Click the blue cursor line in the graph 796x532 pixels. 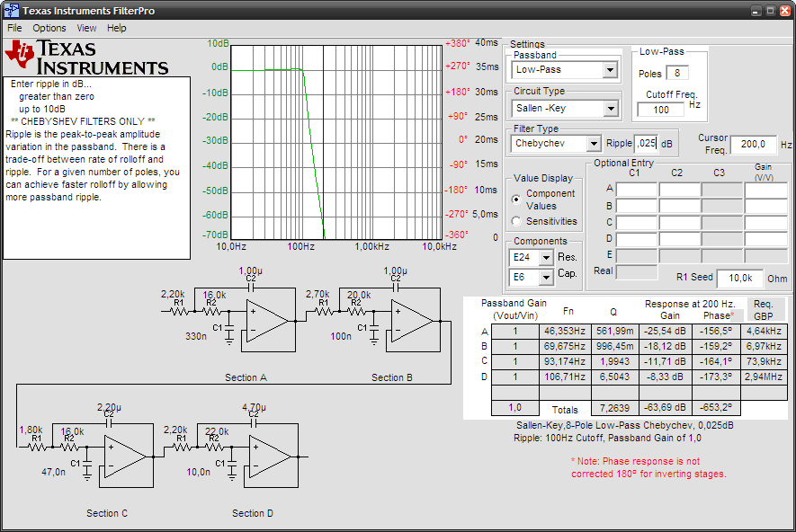click(x=324, y=142)
